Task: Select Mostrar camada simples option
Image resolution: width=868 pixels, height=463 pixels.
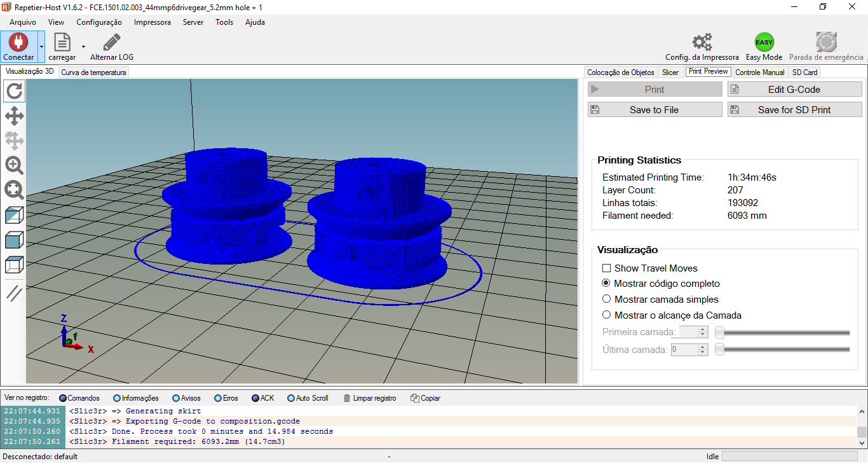Action: pyautogui.click(x=606, y=299)
